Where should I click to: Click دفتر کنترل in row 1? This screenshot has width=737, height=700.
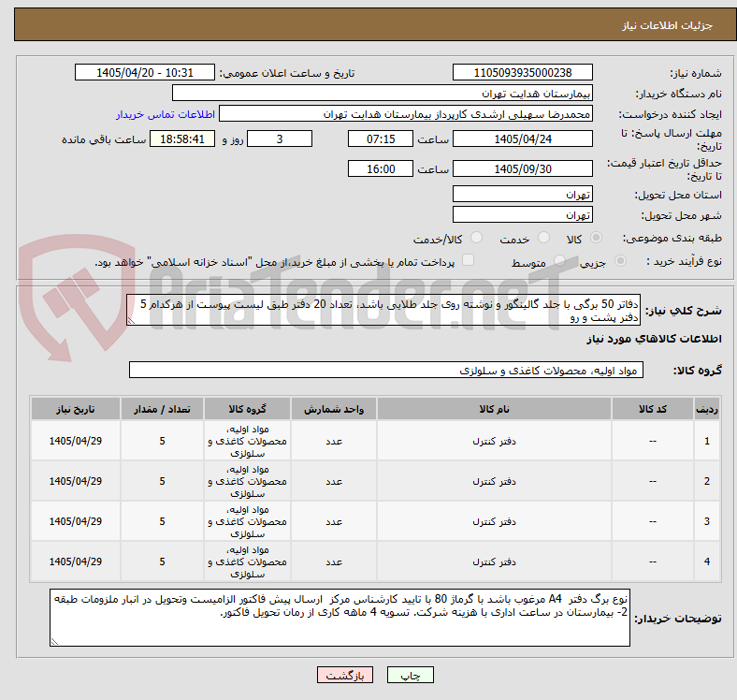[494, 442]
